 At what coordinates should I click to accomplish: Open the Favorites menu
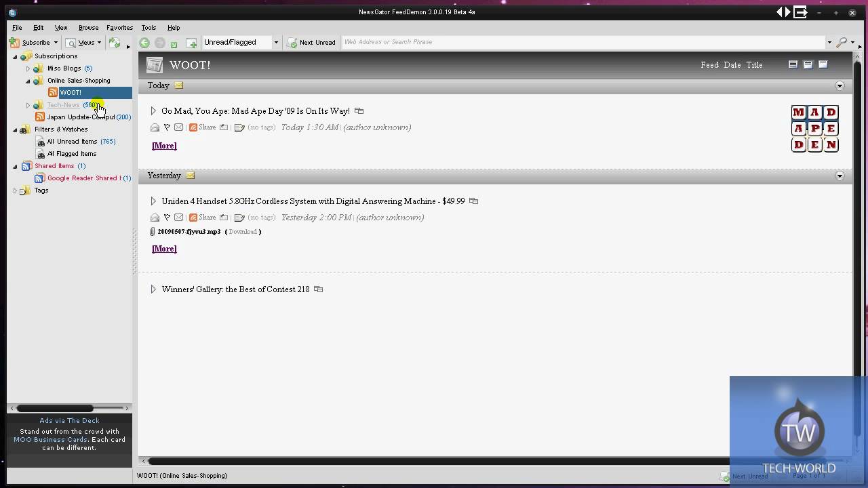pos(119,28)
